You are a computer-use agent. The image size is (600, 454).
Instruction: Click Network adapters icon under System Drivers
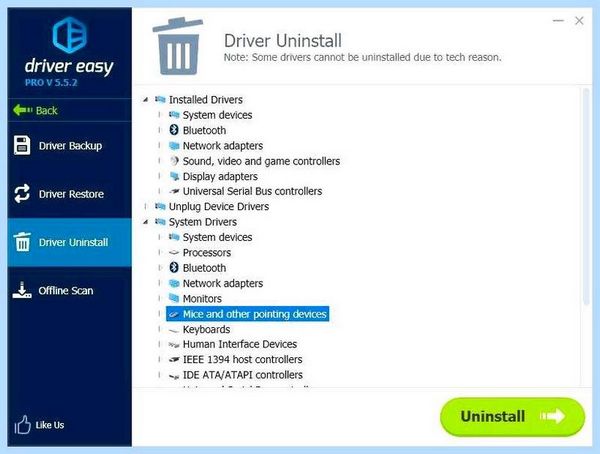(x=174, y=283)
